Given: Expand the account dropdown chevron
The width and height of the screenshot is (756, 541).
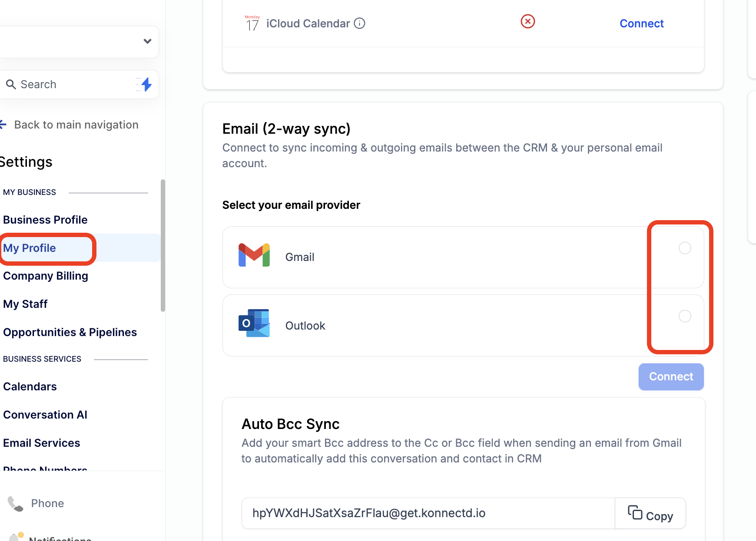Looking at the screenshot, I should [147, 42].
